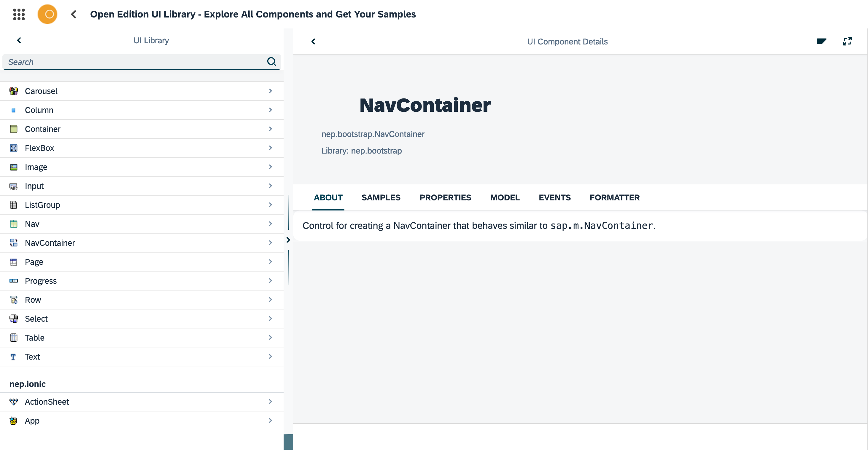This screenshot has width=868, height=450.
Task: Click the Row component icon
Action: point(13,300)
